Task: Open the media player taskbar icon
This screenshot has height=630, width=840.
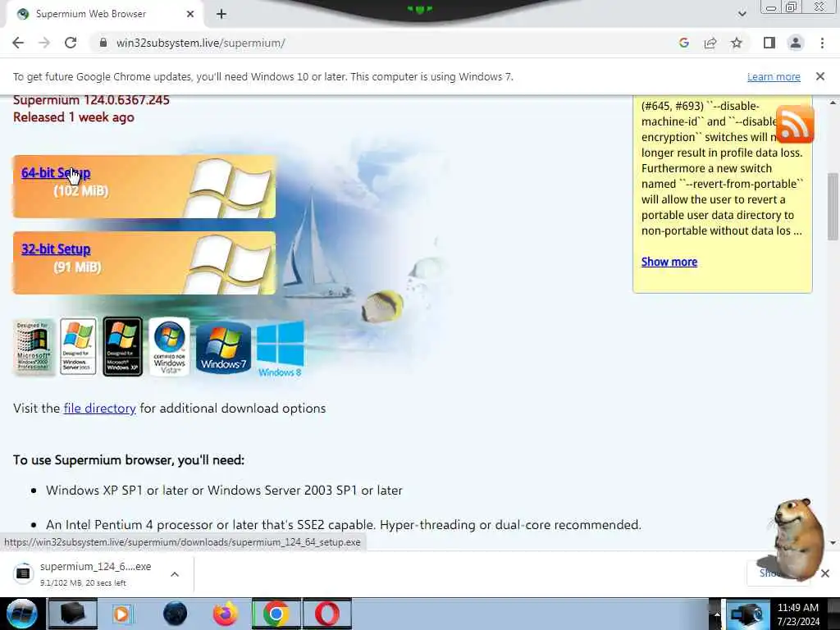Action: 122,614
